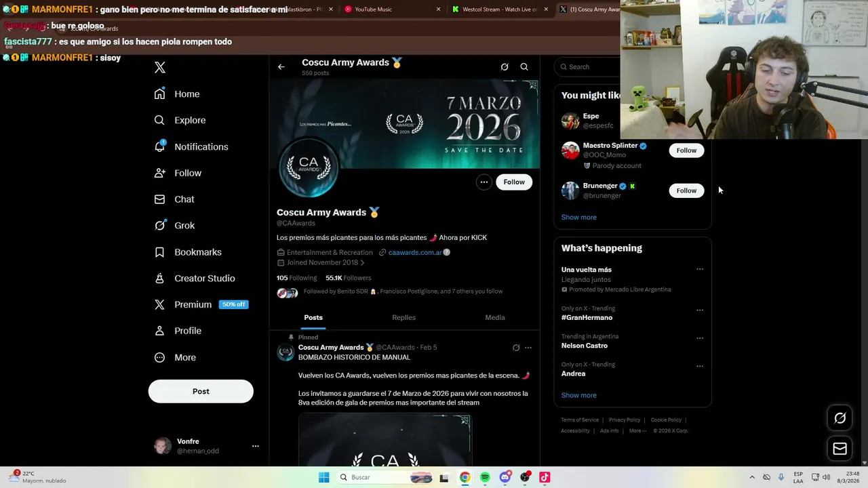Open the Privacy Policy link
Screen dimensions: 868x488
(x=625, y=420)
